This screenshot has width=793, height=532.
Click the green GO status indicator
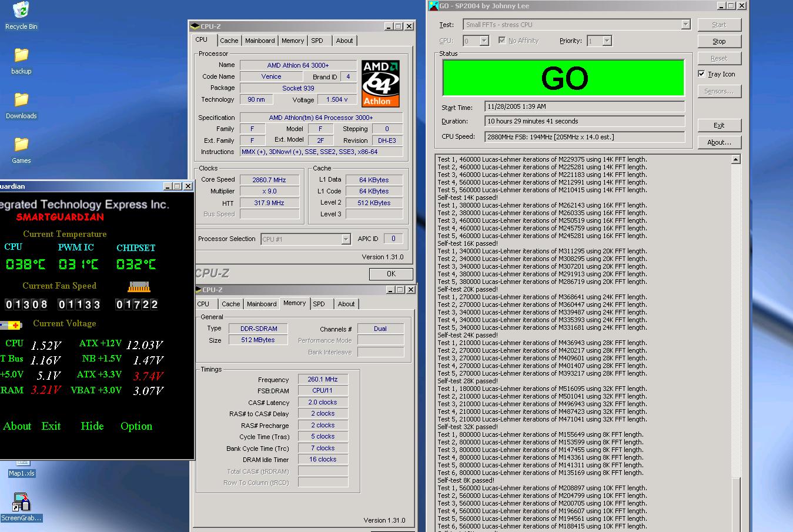point(564,78)
